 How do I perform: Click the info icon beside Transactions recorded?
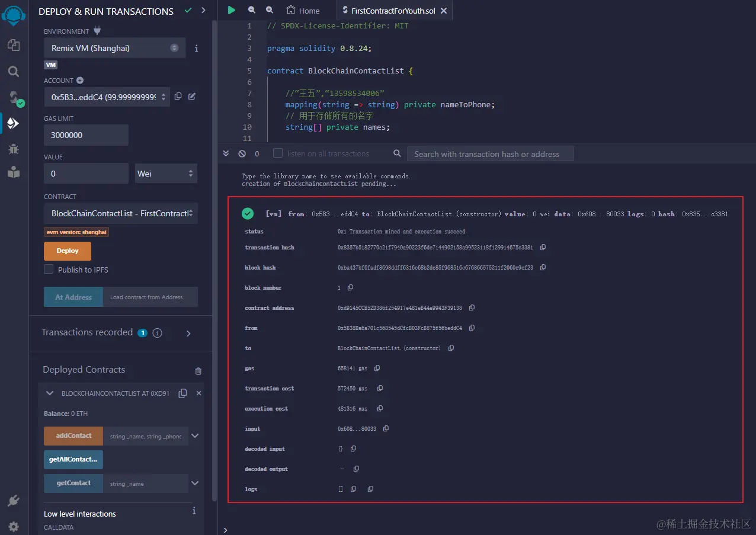coord(157,333)
